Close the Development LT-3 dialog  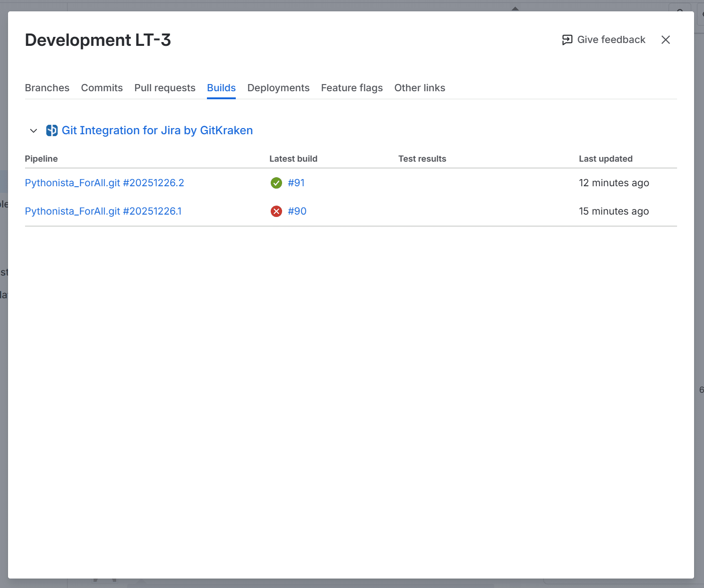click(665, 40)
